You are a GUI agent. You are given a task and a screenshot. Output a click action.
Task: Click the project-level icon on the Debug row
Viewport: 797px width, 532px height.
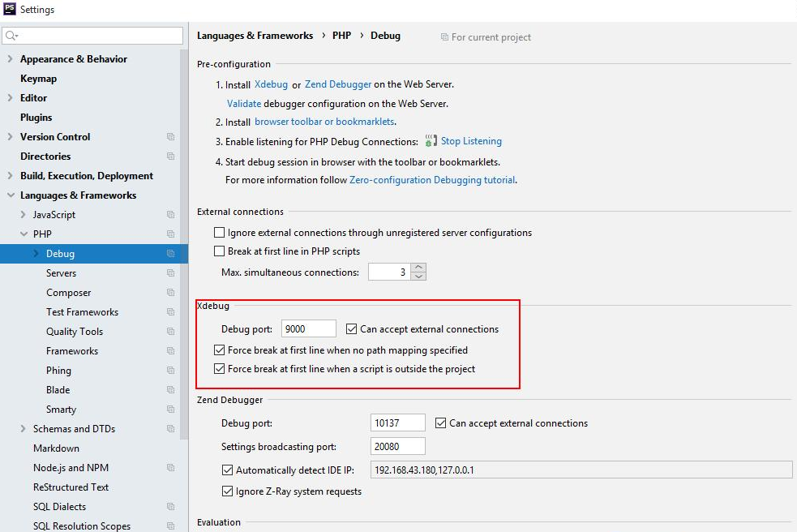[171, 253]
